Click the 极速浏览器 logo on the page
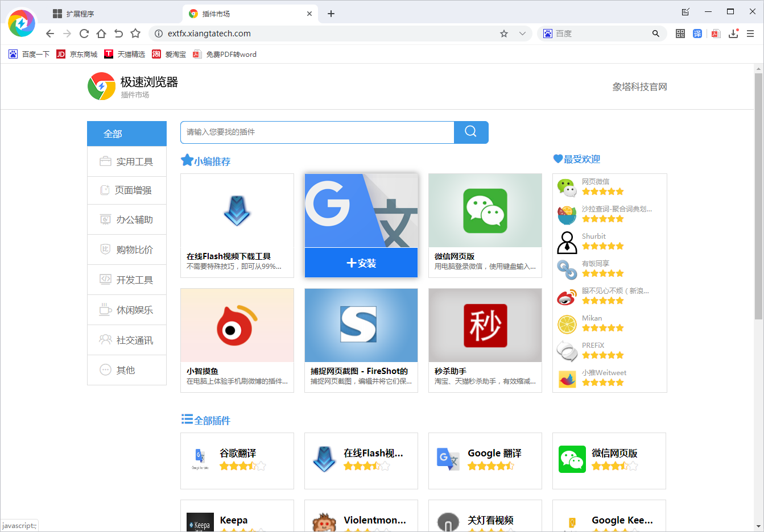Screen dimensions: 764x532 coord(133,86)
